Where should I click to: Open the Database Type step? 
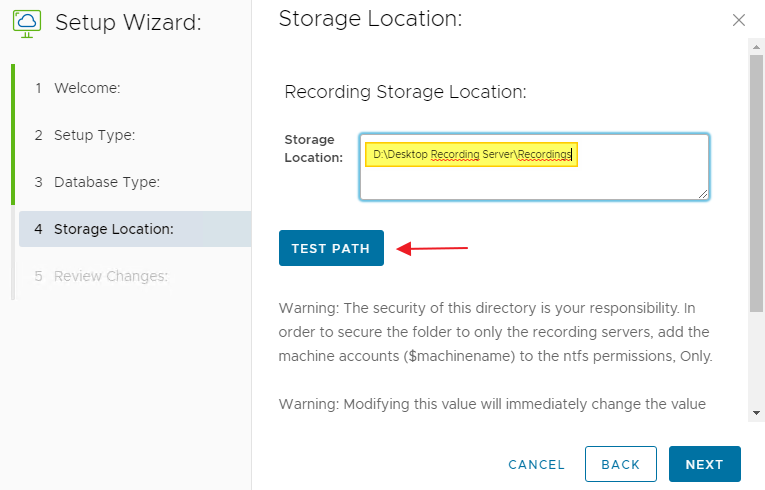[106, 182]
